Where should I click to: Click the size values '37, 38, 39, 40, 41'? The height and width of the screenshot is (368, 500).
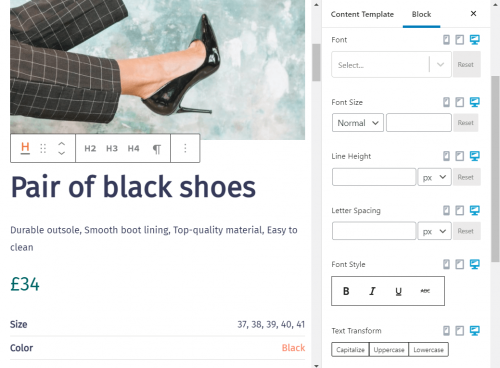(271, 324)
